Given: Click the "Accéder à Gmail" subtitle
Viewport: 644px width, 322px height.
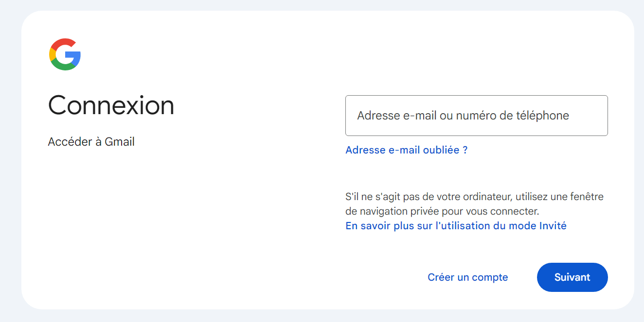Looking at the screenshot, I should [x=91, y=142].
